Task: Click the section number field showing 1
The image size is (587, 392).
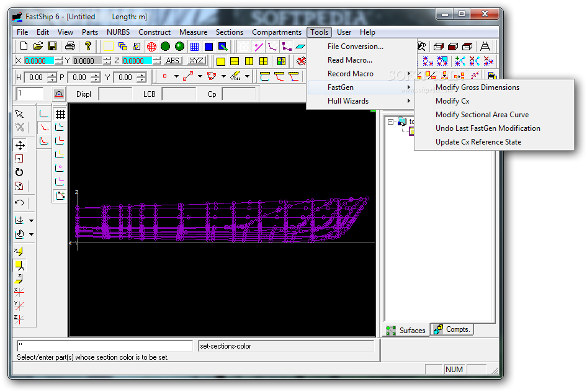Action: point(30,94)
